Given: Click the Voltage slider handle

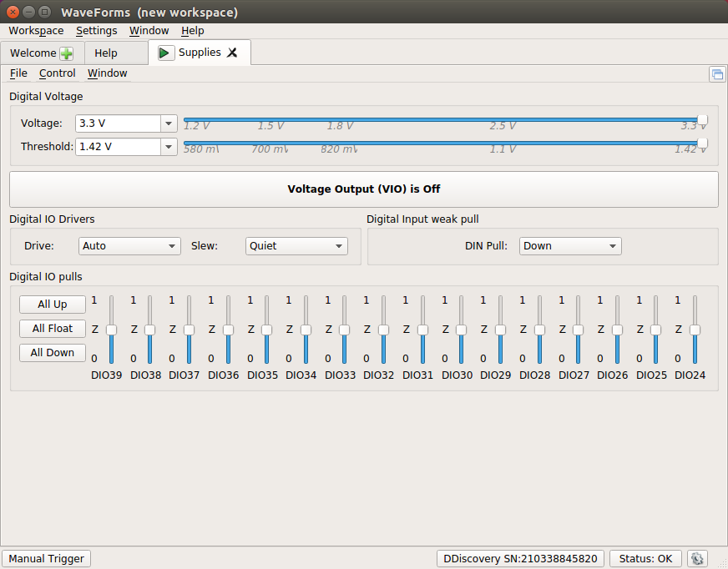Looking at the screenshot, I should click(703, 120).
